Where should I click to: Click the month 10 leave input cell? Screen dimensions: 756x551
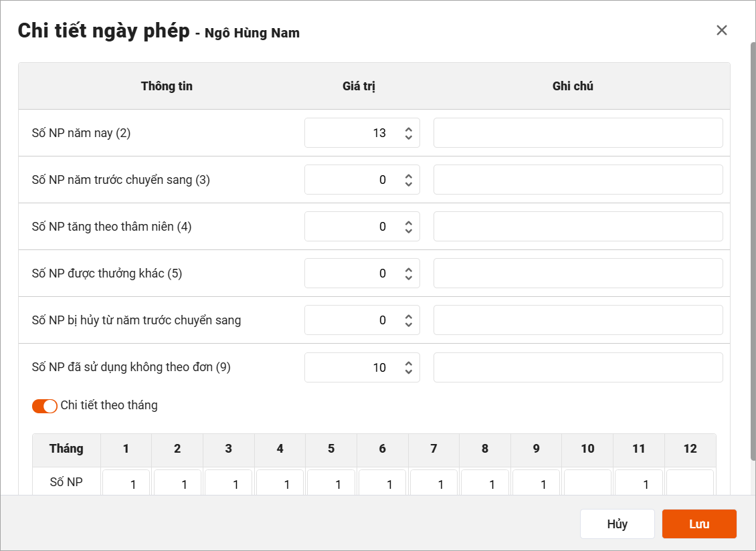tap(587, 483)
